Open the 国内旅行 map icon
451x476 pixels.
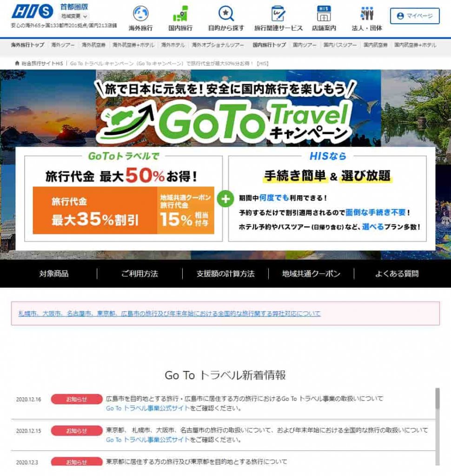[180, 13]
